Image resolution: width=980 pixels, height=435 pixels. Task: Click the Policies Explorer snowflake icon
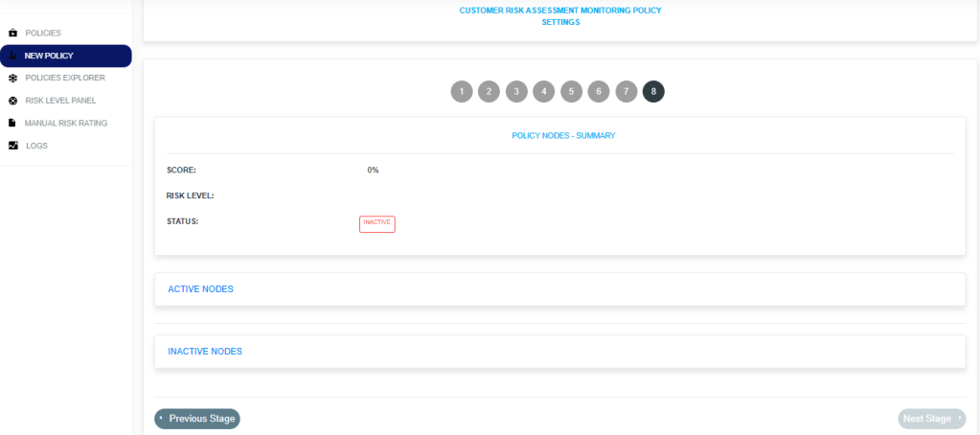[x=12, y=78]
